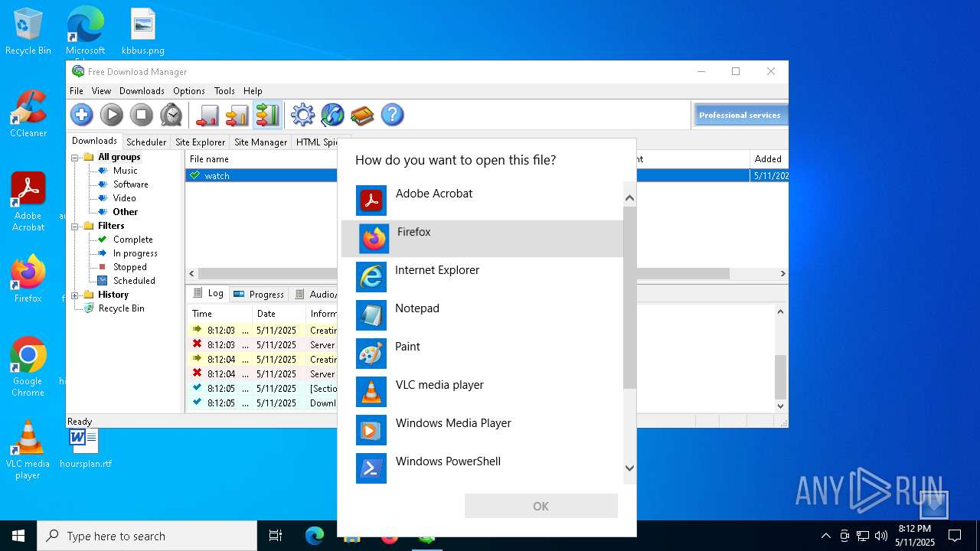This screenshot has width=980, height=551.
Task: Click the Professional services button
Action: click(x=740, y=115)
